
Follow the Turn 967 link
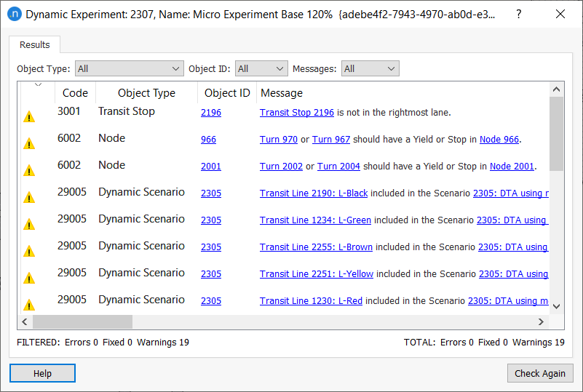(x=331, y=140)
